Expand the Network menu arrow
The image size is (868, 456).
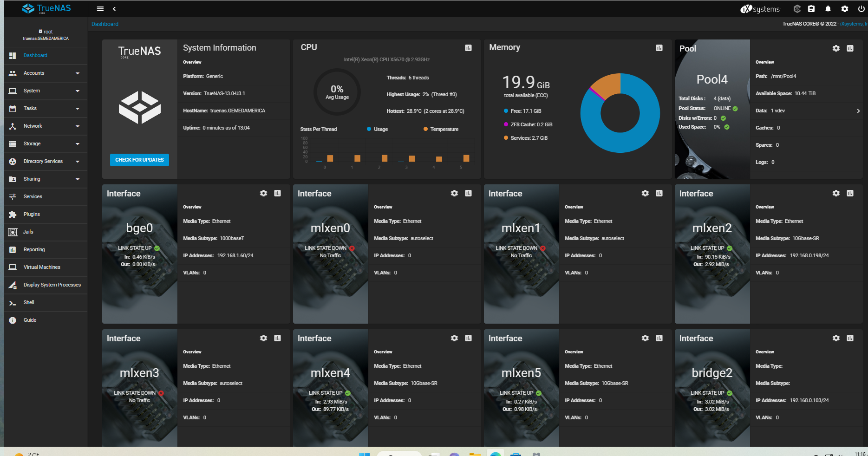[78, 126]
